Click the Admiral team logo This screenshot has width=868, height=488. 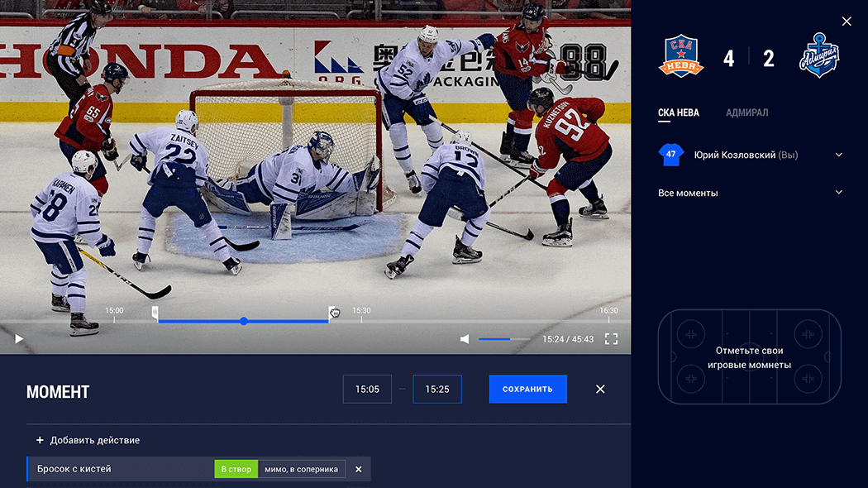pos(818,57)
